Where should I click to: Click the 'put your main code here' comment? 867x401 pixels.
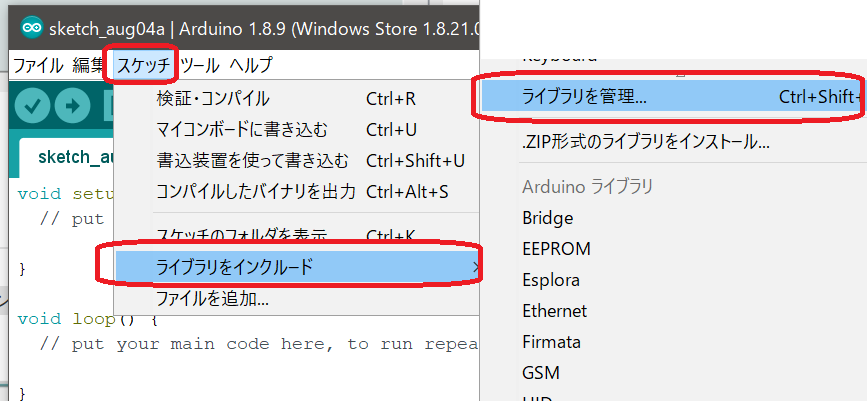click(x=258, y=345)
